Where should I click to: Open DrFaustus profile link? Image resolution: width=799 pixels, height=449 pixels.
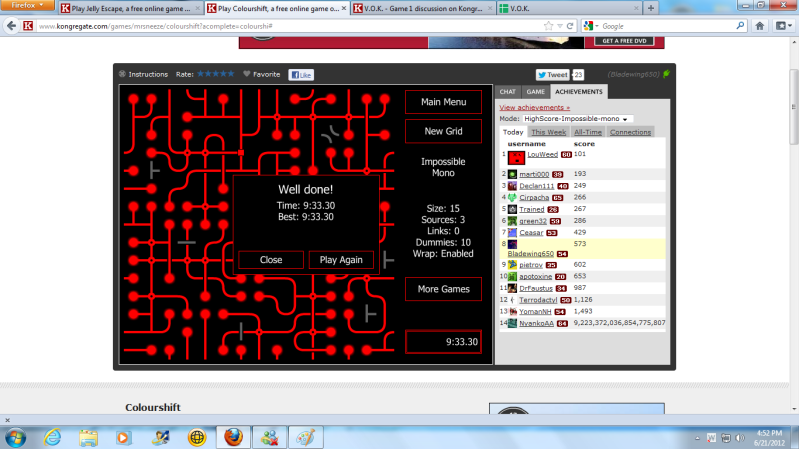click(536, 288)
